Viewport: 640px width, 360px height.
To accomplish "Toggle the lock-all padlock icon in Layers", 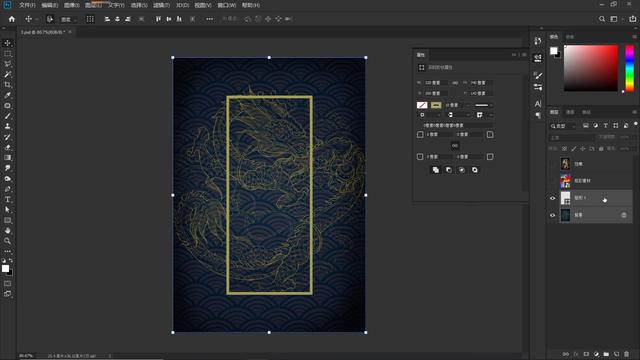I will (601, 149).
